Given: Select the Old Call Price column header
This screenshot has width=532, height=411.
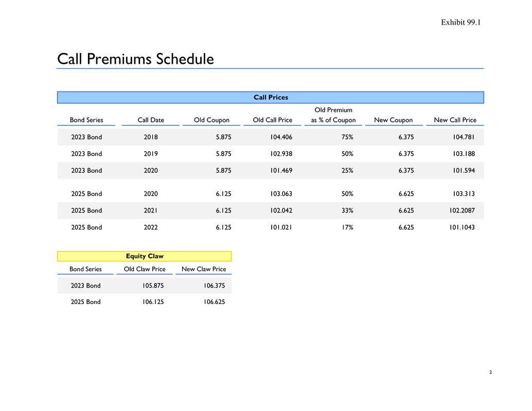Looking at the screenshot, I should [272, 120].
